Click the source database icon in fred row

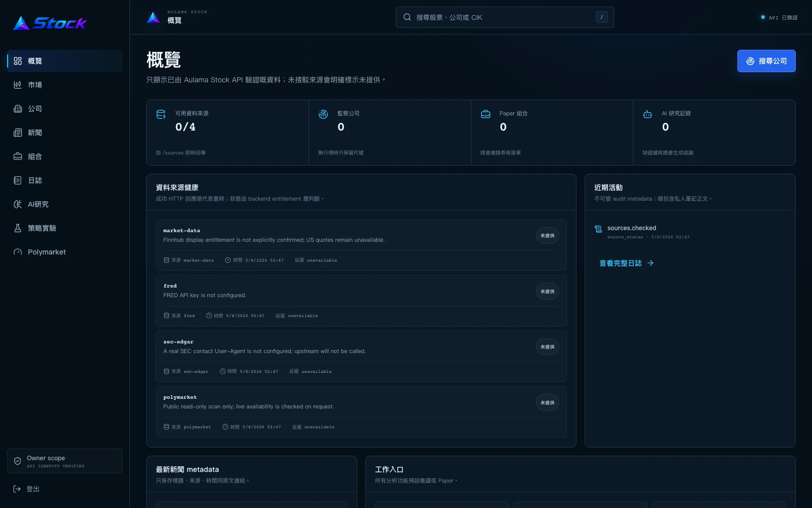pos(166,315)
